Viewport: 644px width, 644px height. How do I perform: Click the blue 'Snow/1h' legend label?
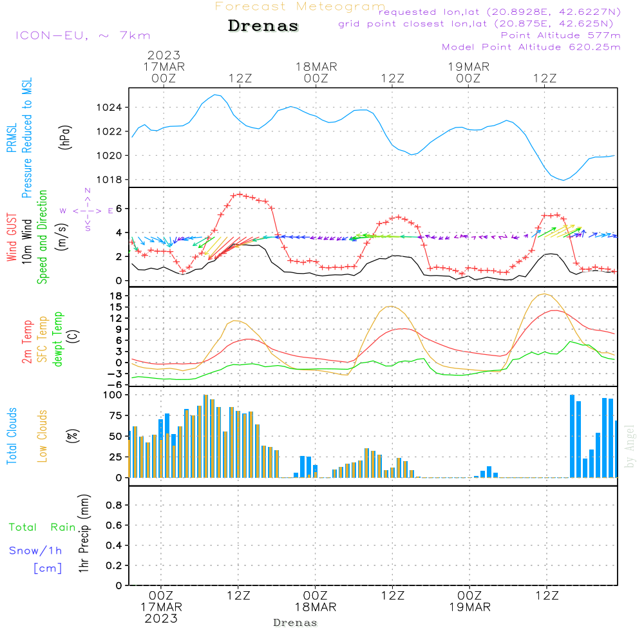35,551
